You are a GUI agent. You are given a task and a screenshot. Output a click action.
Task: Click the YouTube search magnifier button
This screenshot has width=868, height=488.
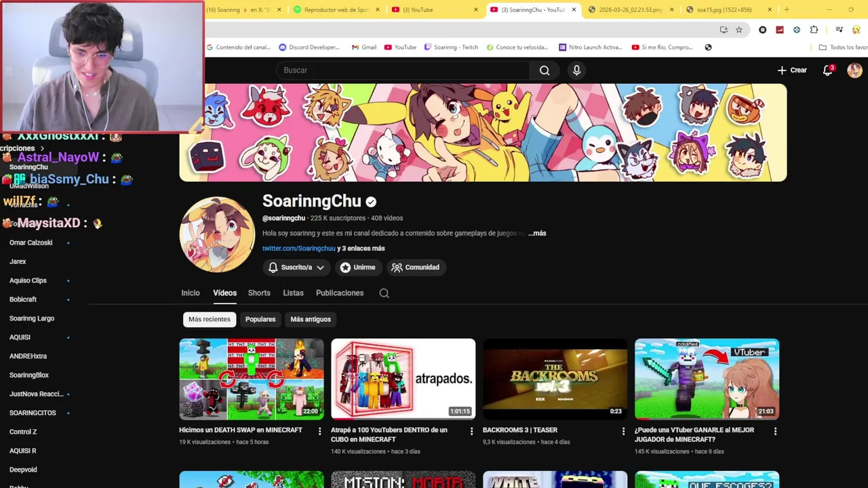point(545,70)
